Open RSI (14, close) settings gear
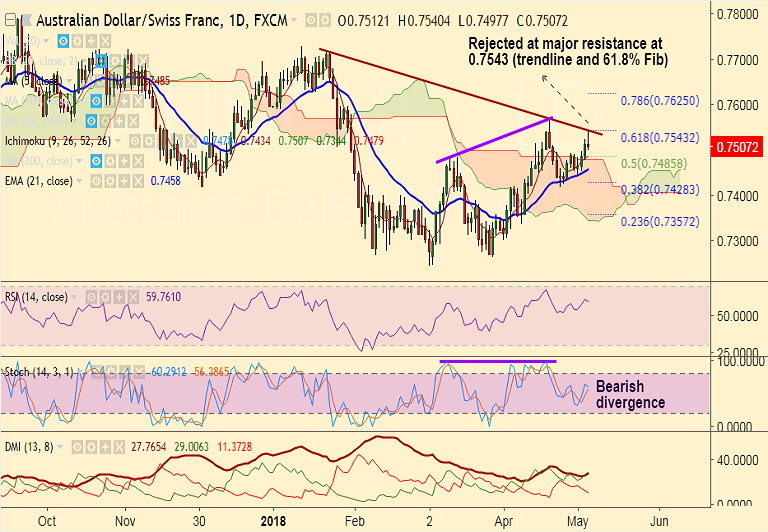Image resolution: width=768 pixels, height=532 pixels. (105, 297)
